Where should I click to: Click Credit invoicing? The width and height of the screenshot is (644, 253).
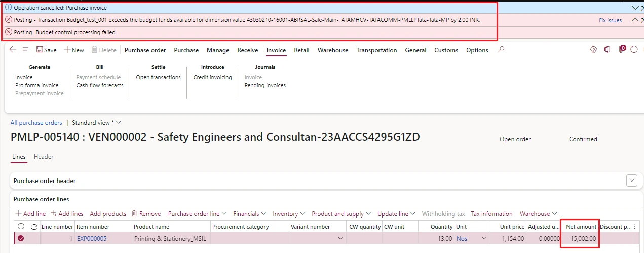pyautogui.click(x=212, y=77)
